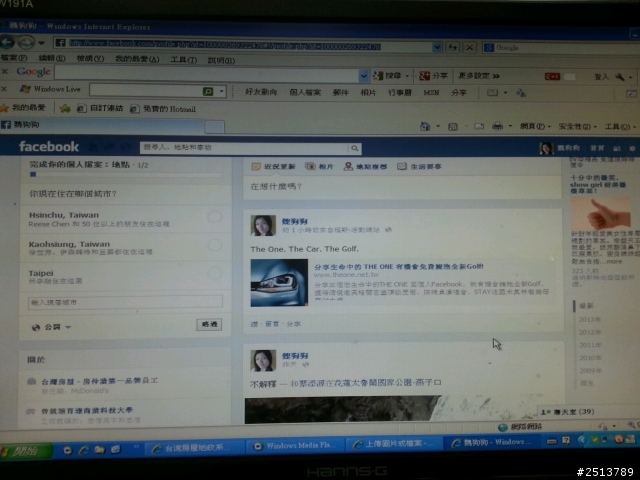The width and height of the screenshot is (640, 480).
Task: Open the 說明(H) menu
Action: [221, 60]
